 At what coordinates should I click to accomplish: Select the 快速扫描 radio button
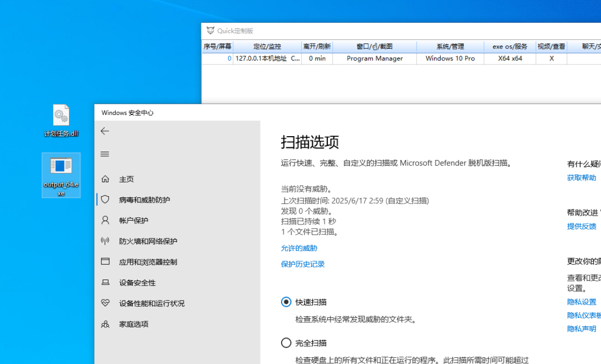coord(286,302)
